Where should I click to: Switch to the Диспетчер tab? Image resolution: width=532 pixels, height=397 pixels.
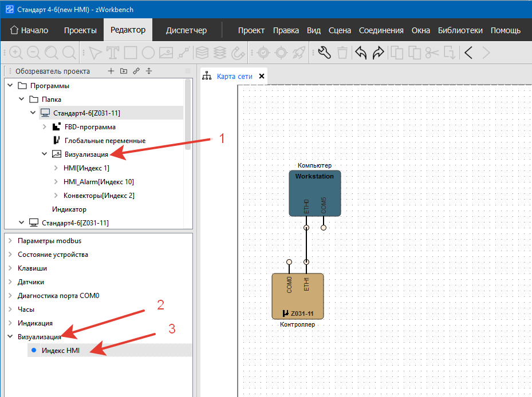(x=186, y=30)
